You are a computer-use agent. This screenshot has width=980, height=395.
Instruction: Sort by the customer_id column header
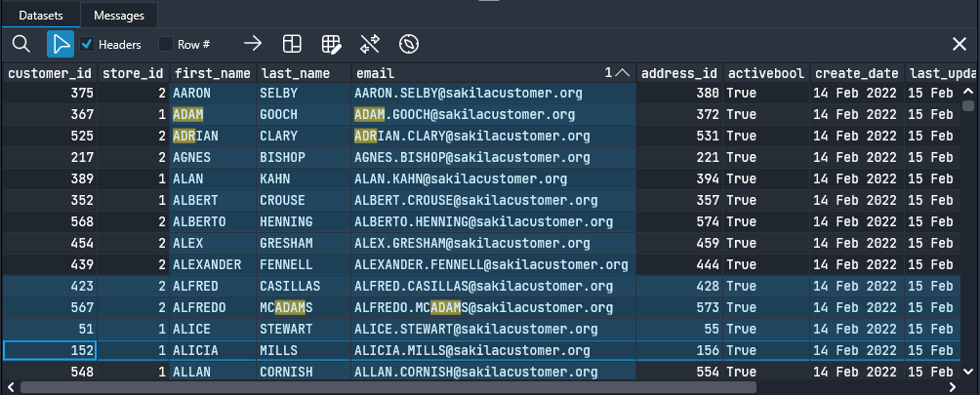49,73
